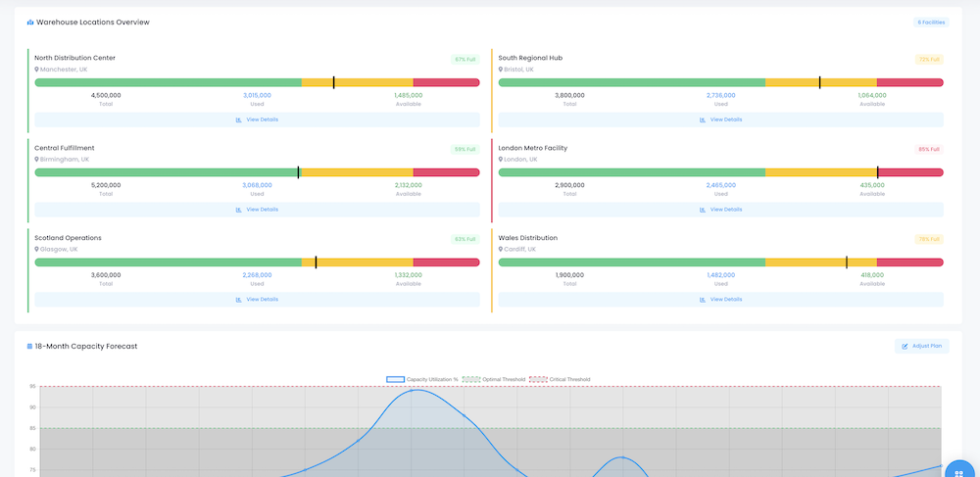
Task: Click the warehouse icon beside Warehouse Locations Overview
Action: click(x=30, y=22)
